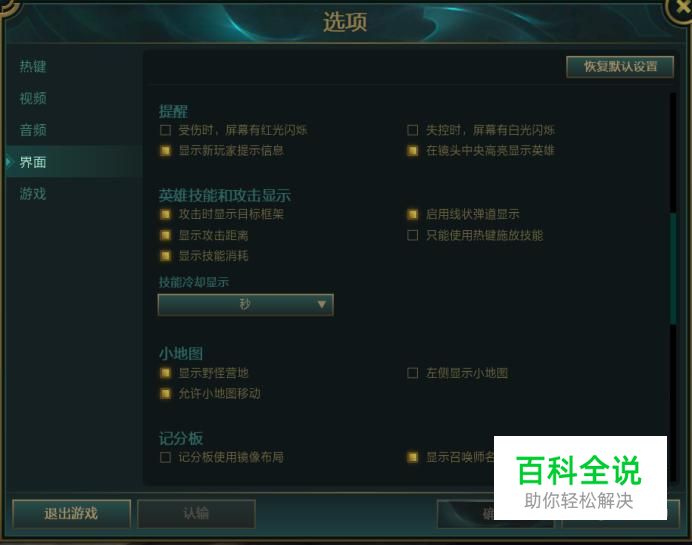This screenshot has height=545, width=692.
Task: Toggle 显示新玩家提示信息 checkbox
Action: tap(165, 151)
